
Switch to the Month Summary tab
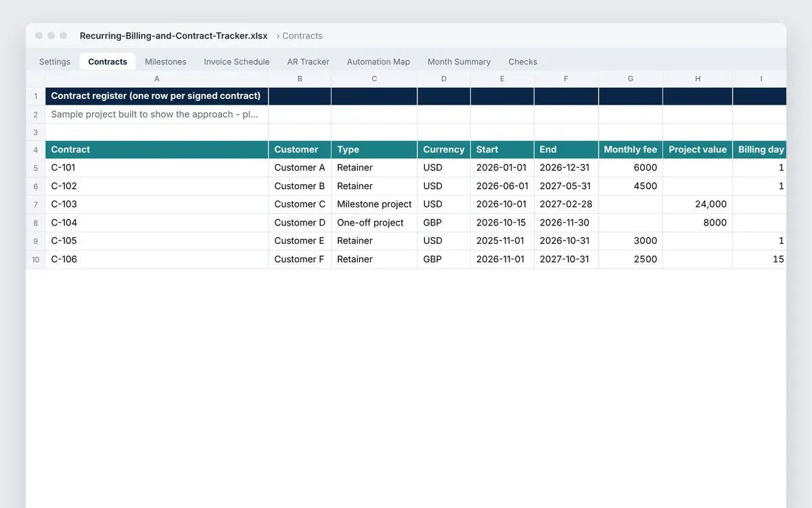pos(459,62)
